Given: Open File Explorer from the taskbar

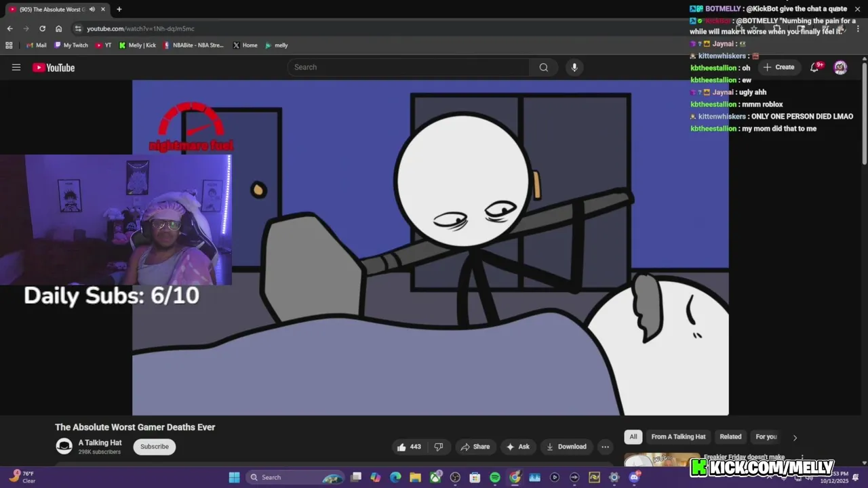Looking at the screenshot, I should (415, 477).
